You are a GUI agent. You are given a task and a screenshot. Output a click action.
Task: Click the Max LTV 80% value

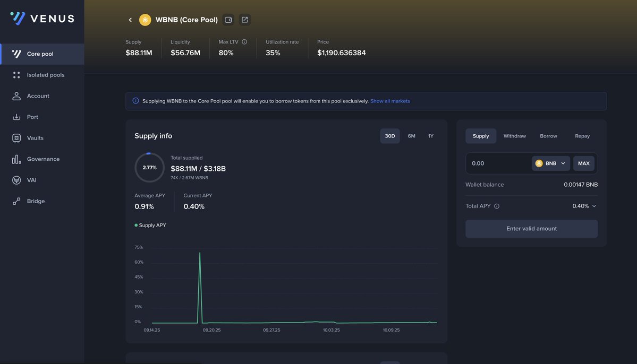tap(226, 53)
